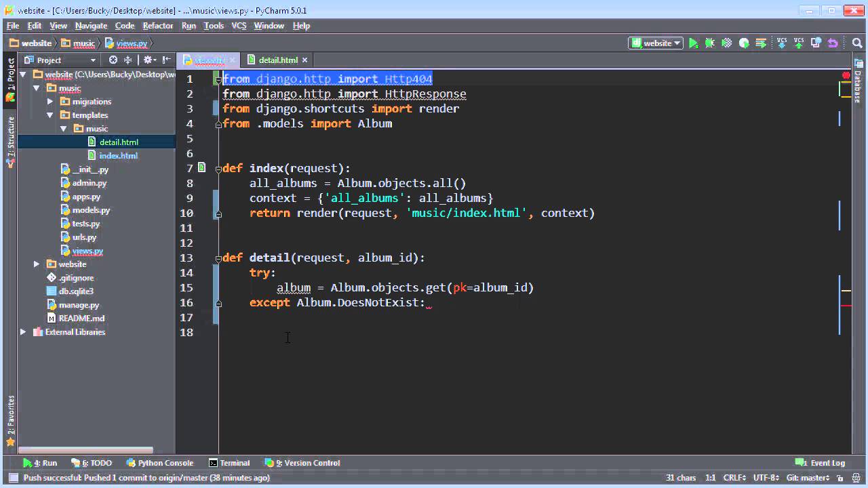Open the gear settings dropdown in the Project panel
868x488 pixels.
[149, 60]
